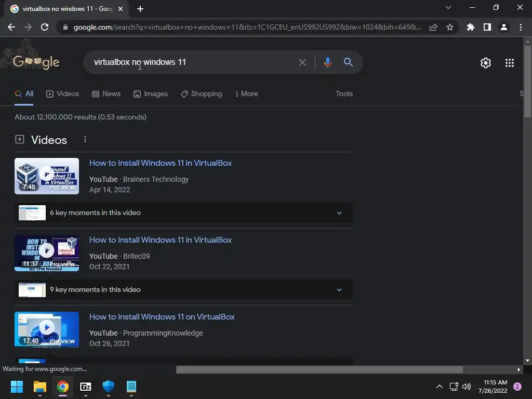The image size is (532, 399).
Task: Open Google quick settings gear
Action: pos(486,63)
